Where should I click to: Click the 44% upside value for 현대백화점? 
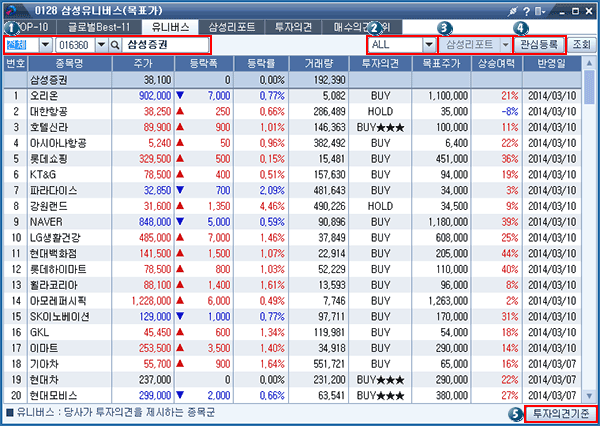pyautogui.click(x=510, y=253)
